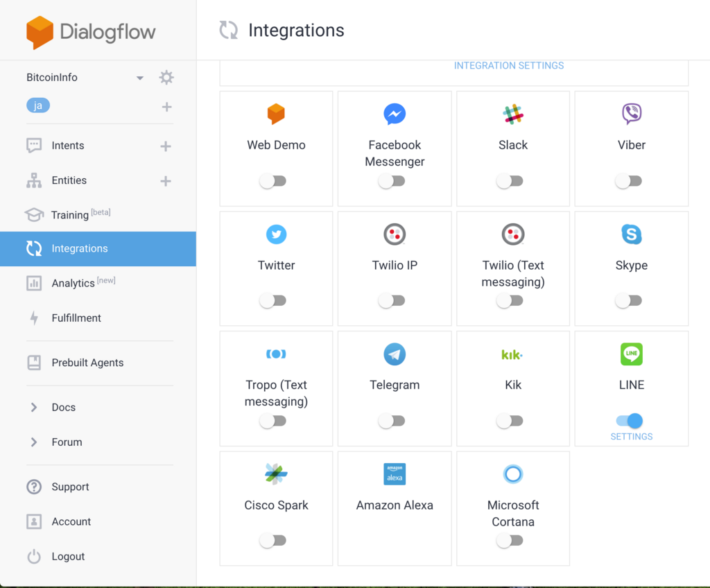Click the Cisco Spark icon
This screenshot has width=710, height=588.
click(276, 474)
